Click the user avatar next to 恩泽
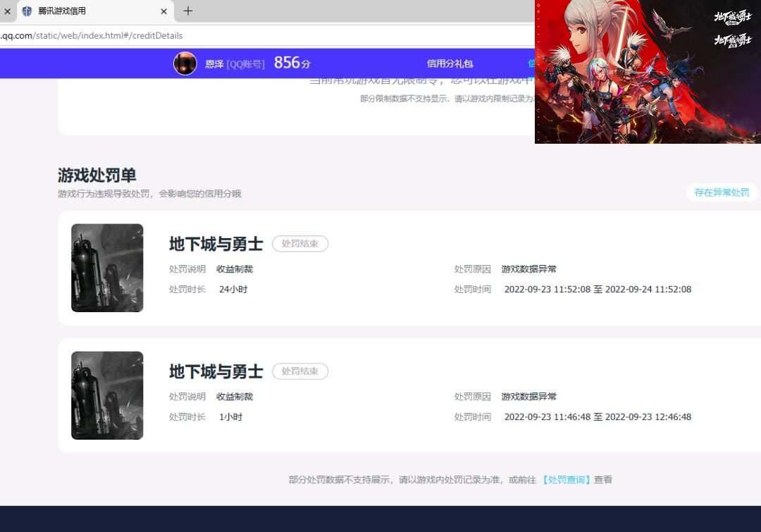This screenshot has height=532, width=761. (x=185, y=63)
